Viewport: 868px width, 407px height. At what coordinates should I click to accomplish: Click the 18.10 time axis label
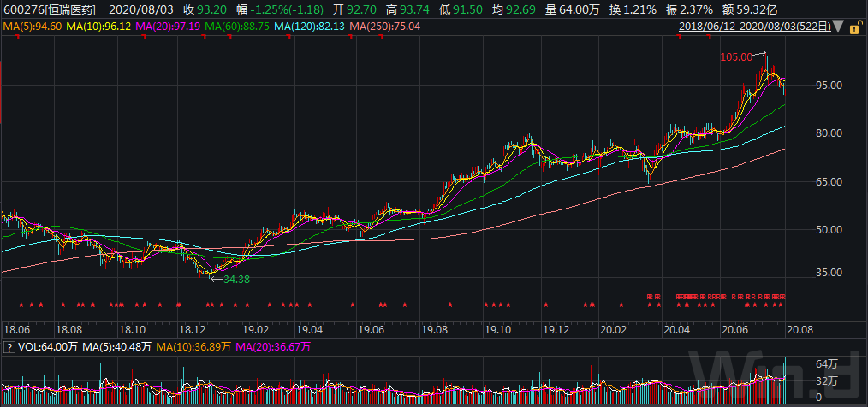pyautogui.click(x=133, y=330)
